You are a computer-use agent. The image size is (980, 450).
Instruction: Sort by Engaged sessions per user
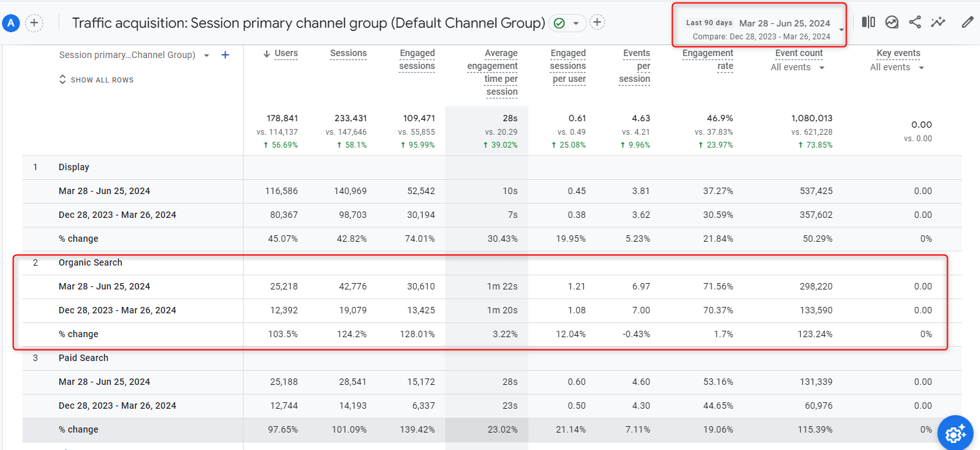coord(568,66)
